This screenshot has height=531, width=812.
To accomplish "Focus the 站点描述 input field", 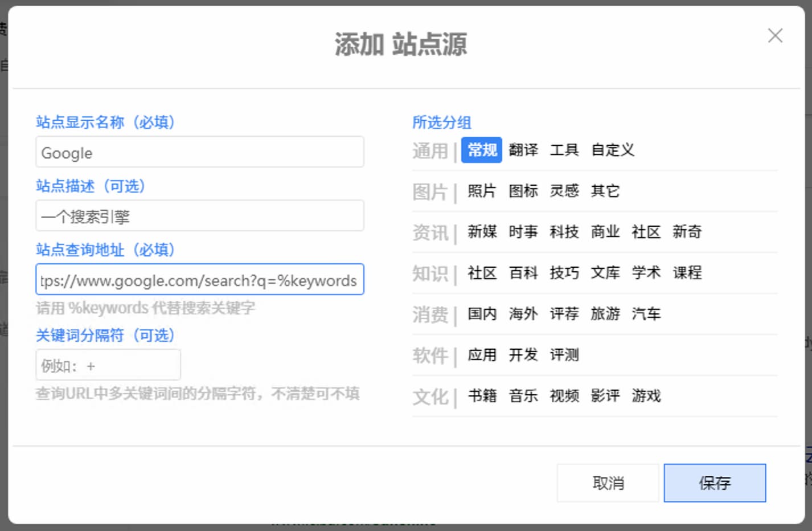I will pyautogui.click(x=200, y=215).
